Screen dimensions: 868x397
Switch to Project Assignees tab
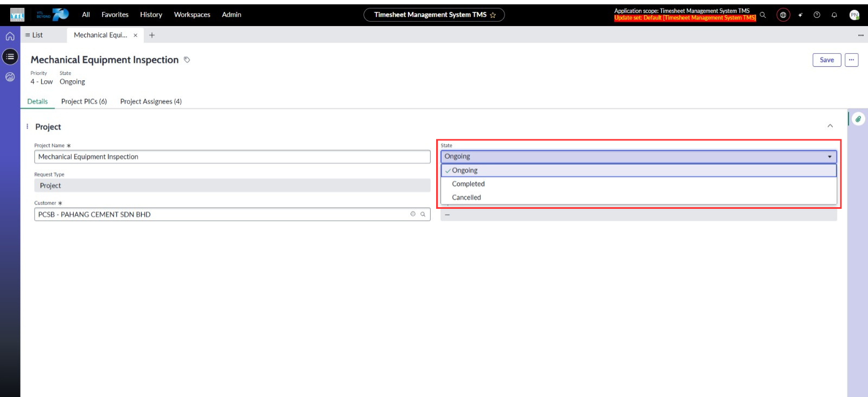click(151, 101)
